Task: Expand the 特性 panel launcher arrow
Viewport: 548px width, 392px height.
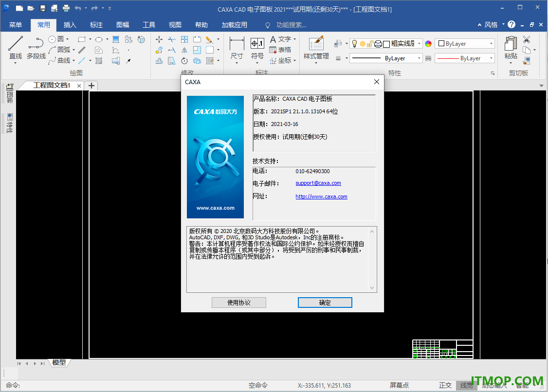Action: click(493, 73)
